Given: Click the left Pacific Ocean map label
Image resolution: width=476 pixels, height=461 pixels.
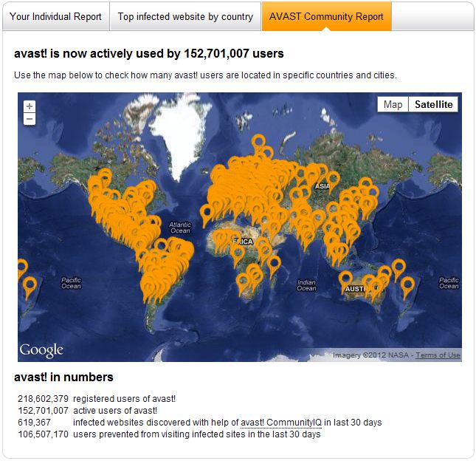Looking at the screenshot, I should click(71, 283).
